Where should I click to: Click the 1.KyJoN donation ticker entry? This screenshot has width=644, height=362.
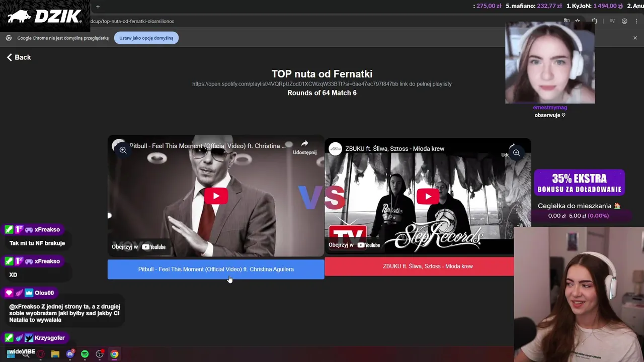click(595, 6)
